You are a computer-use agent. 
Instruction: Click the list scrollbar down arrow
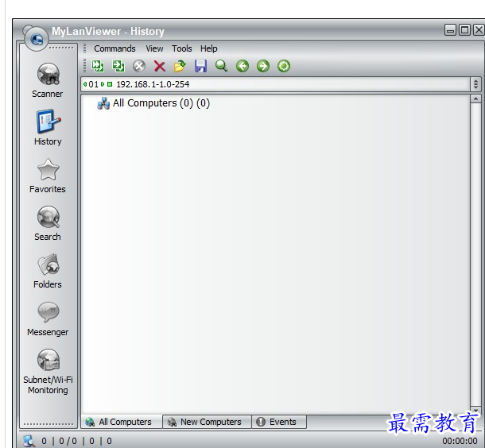pos(475,411)
